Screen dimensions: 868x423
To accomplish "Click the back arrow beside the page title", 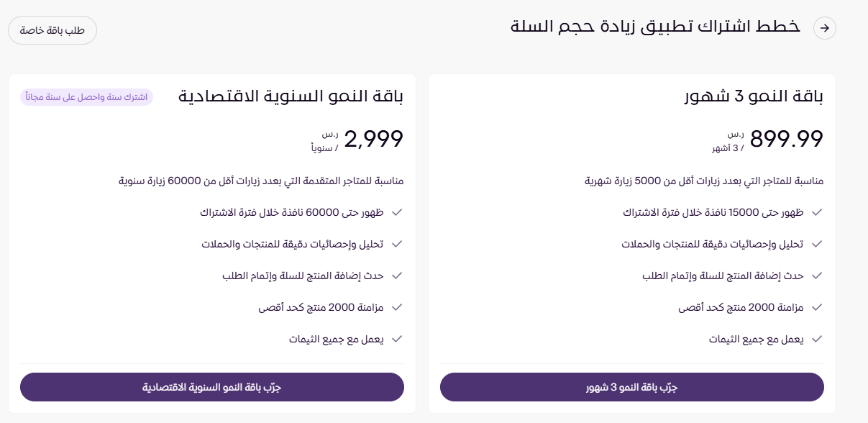I will pos(825,29).
